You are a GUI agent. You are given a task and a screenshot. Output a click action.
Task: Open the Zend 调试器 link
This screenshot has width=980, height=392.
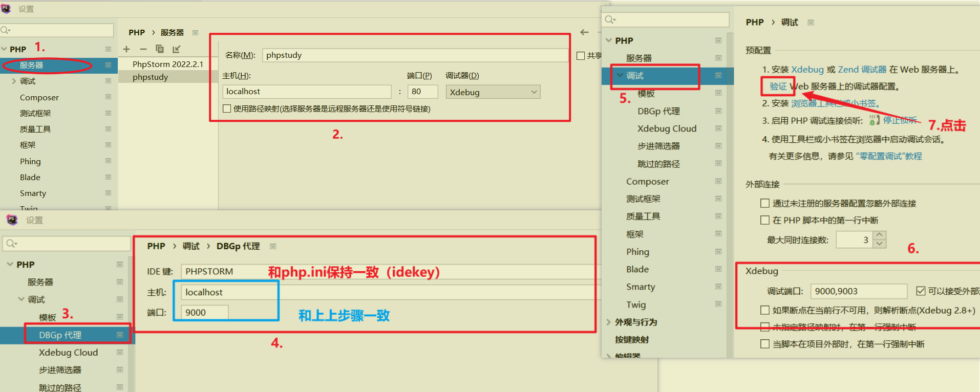point(862,69)
